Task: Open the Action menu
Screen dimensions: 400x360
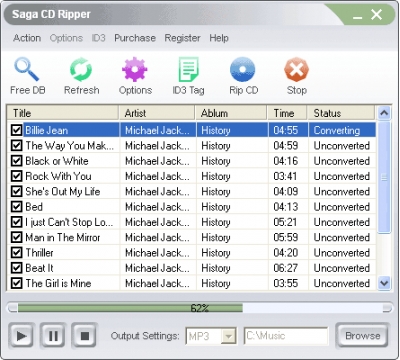Action: click(x=27, y=38)
